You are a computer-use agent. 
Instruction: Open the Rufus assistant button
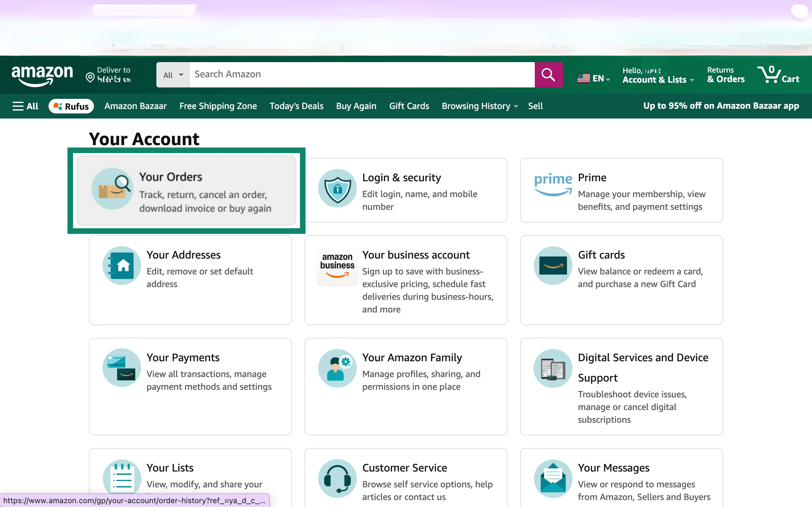[71, 106]
